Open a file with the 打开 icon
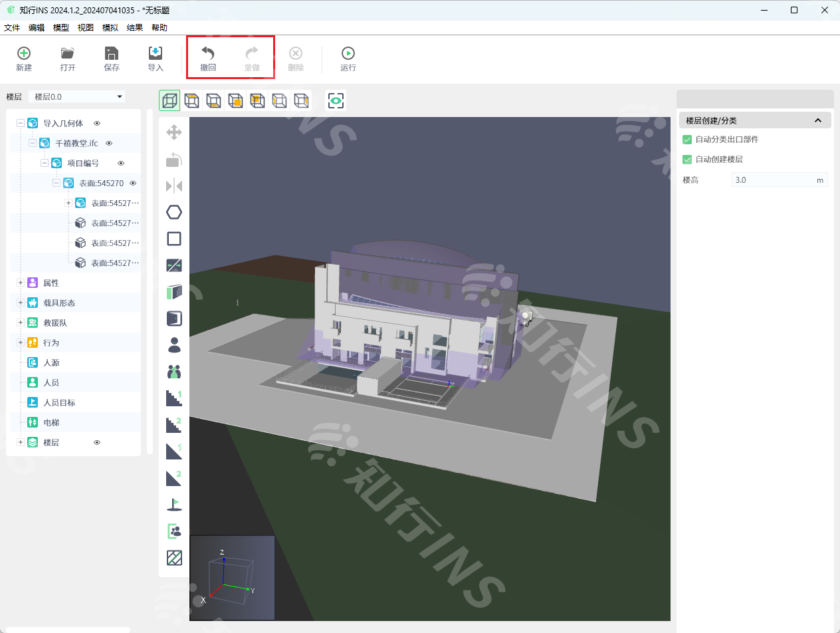 pos(68,54)
